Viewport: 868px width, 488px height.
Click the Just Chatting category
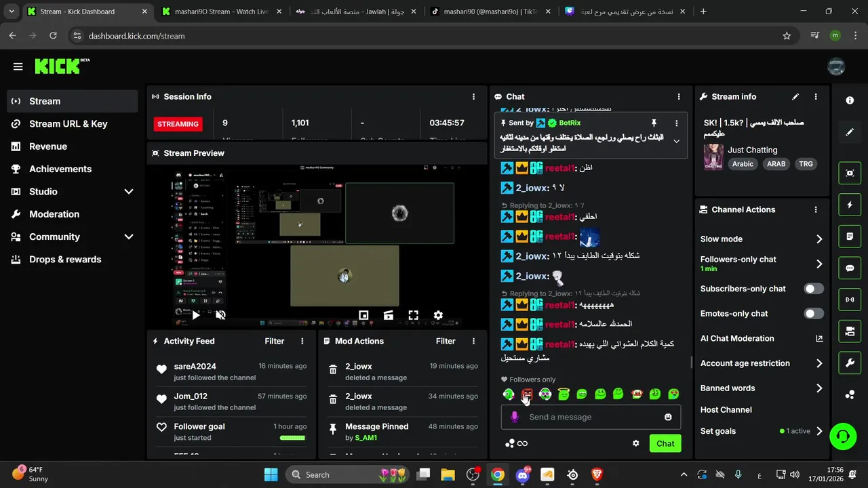(x=753, y=150)
